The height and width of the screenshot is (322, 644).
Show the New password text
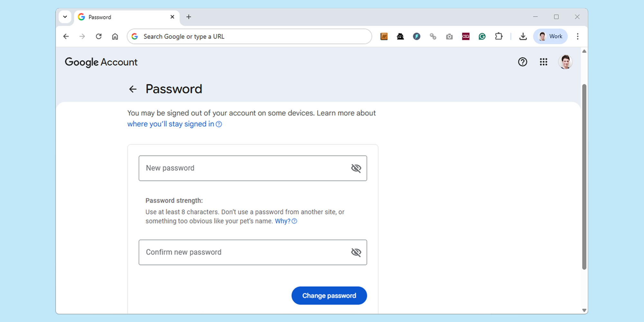click(x=356, y=168)
